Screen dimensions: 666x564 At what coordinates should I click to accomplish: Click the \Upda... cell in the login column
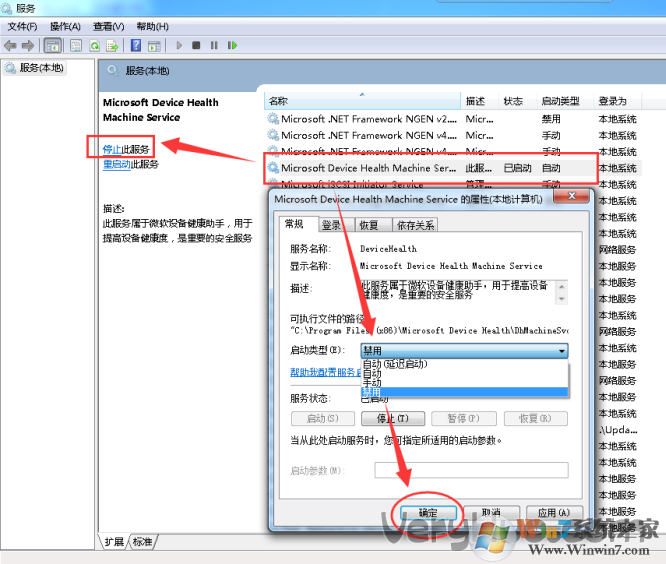point(618,430)
